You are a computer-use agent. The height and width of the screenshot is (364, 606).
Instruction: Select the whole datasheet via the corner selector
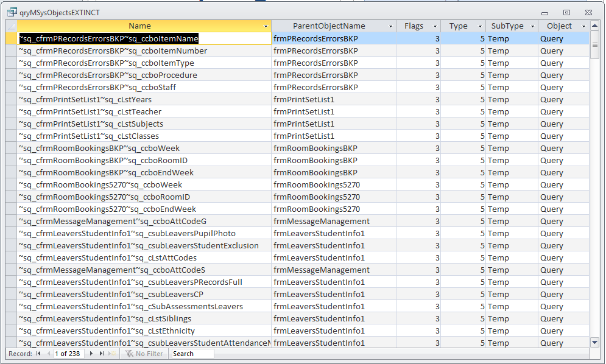[11, 26]
